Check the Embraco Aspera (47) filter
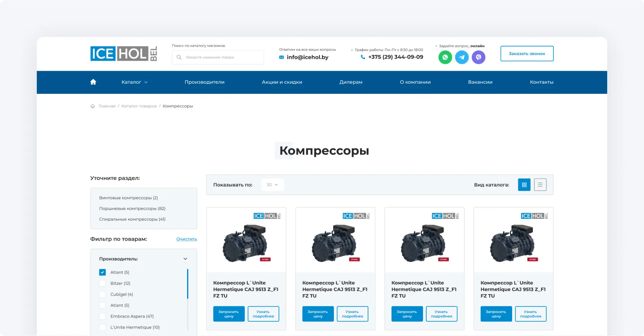The width and height of the screenshot is (644, 336). coord(102,316)
